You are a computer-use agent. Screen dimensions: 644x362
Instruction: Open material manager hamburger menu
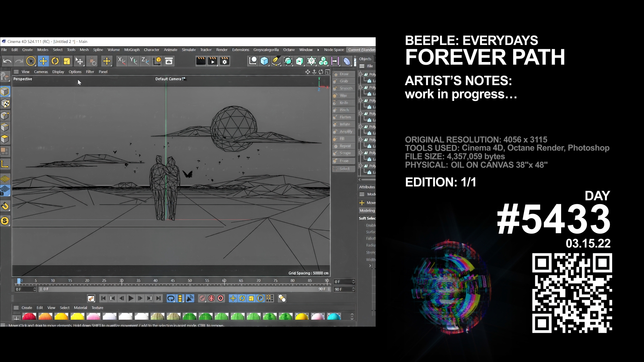pyautogui.click(x=16, y=308)
